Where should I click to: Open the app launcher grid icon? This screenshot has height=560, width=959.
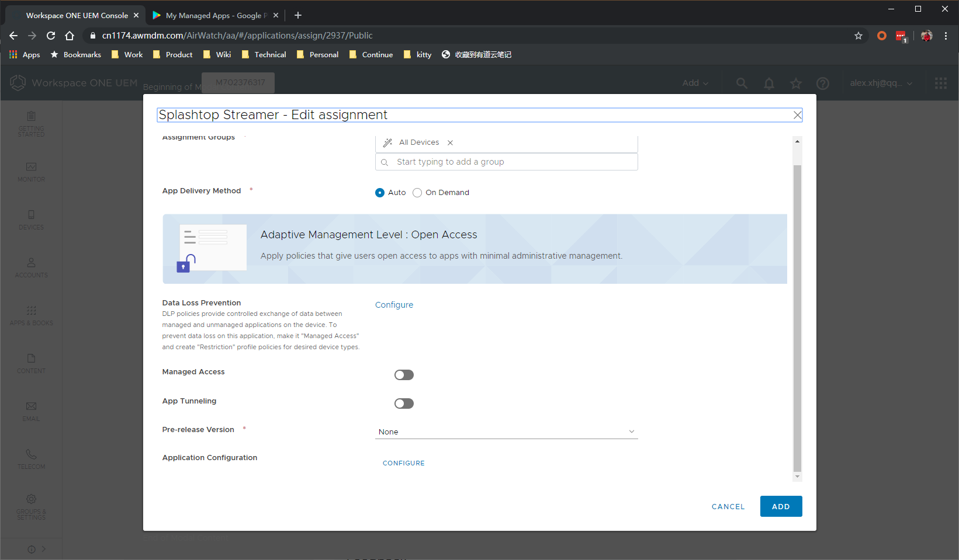pos(941,83)
